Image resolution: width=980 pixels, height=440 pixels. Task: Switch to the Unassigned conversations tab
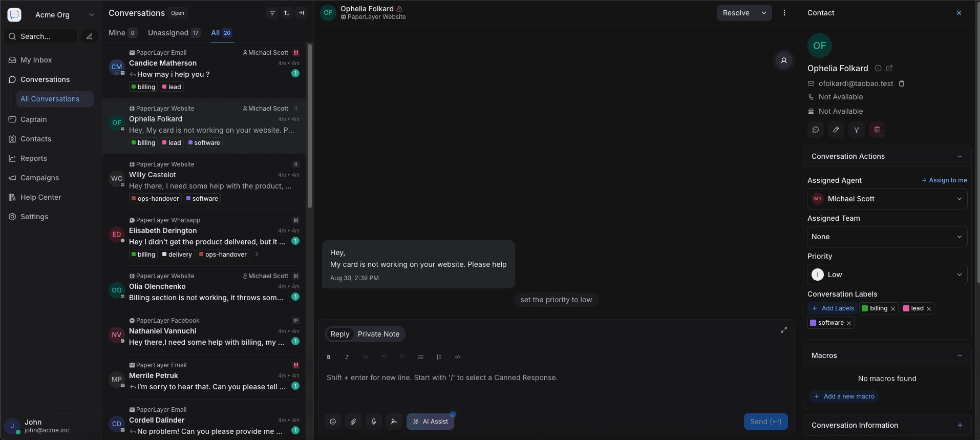(x=174, y=33)
